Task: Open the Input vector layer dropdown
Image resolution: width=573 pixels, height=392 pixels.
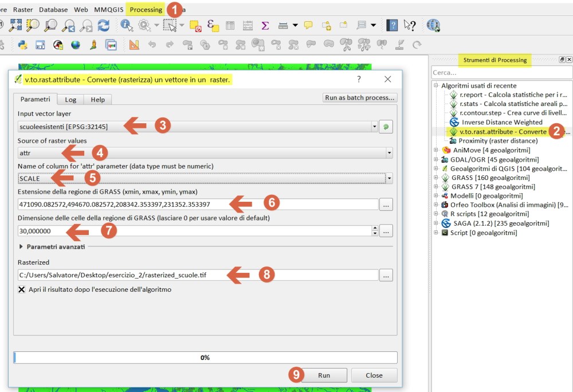Action: point(375,127)
